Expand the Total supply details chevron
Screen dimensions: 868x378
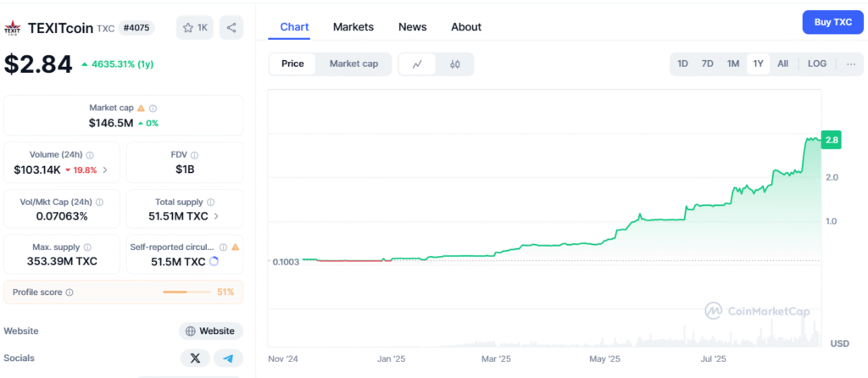216,216
